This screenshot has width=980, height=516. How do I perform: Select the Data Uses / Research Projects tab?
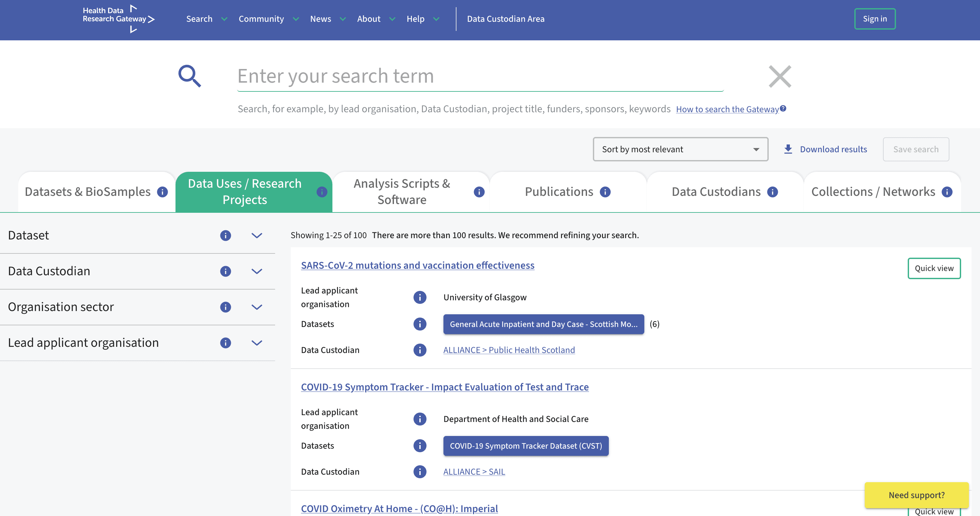254,192
